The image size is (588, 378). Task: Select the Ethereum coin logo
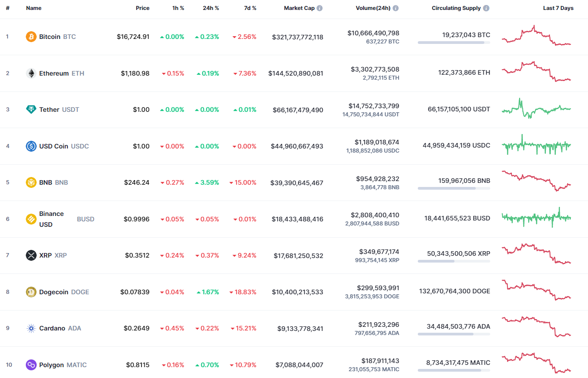point(30,73)
